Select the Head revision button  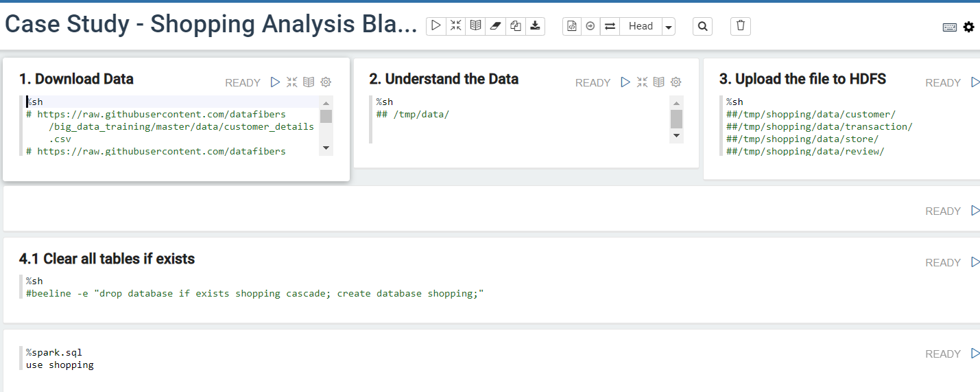pyautogui.click(x=641, y=26)
